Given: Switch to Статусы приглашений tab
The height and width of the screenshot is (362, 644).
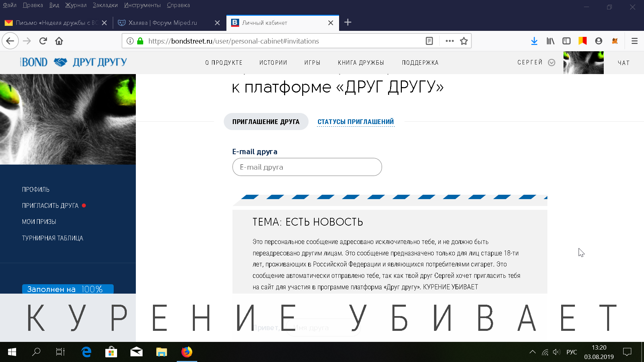Looking at the screenshot, I should 356,122.
